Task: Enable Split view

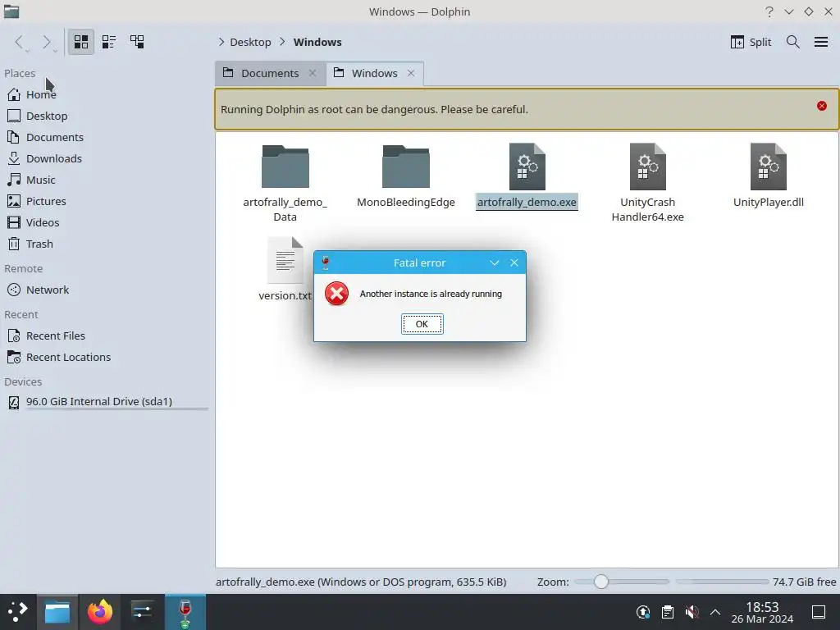Action: (x=751, y=42)
